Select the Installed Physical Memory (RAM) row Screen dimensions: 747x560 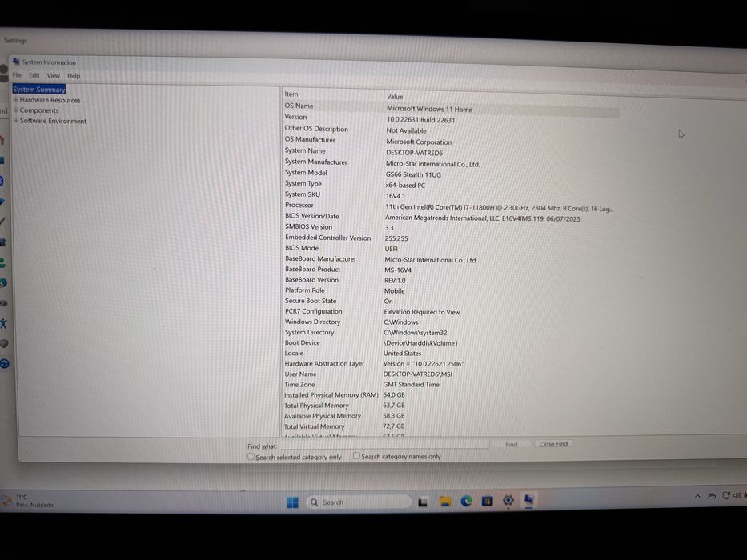click(x=451, y=394)
